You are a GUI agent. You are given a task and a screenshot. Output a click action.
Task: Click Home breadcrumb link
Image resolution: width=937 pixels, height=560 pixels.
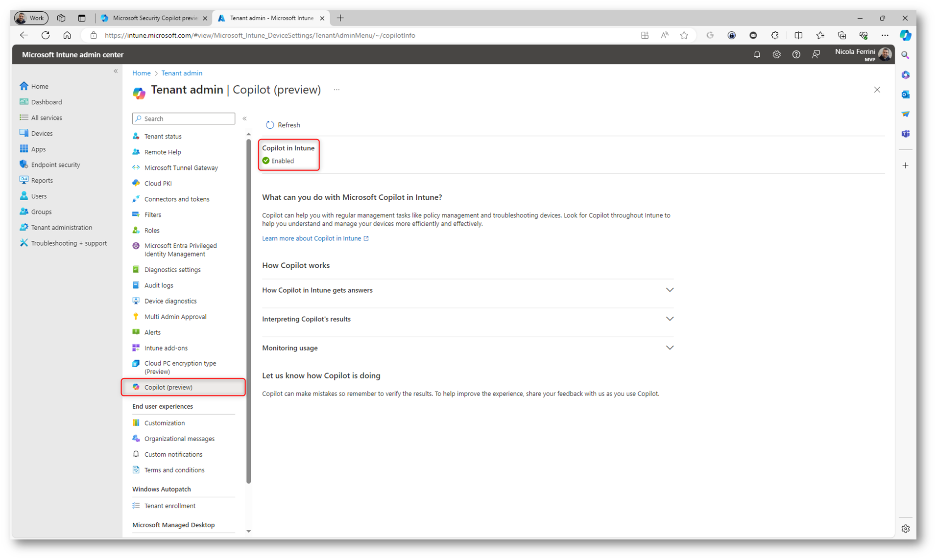pos(142,73)
